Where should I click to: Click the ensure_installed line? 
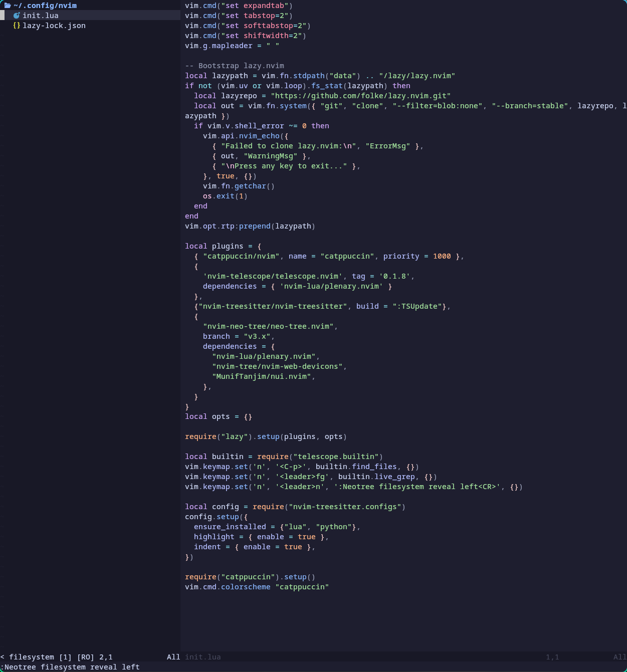coord(277,527)
